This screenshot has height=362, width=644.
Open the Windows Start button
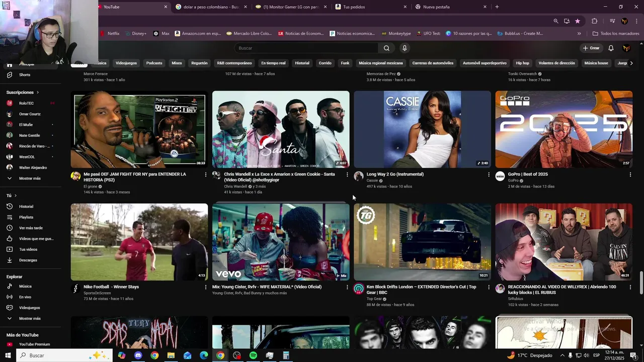click(x=8, y=355)
